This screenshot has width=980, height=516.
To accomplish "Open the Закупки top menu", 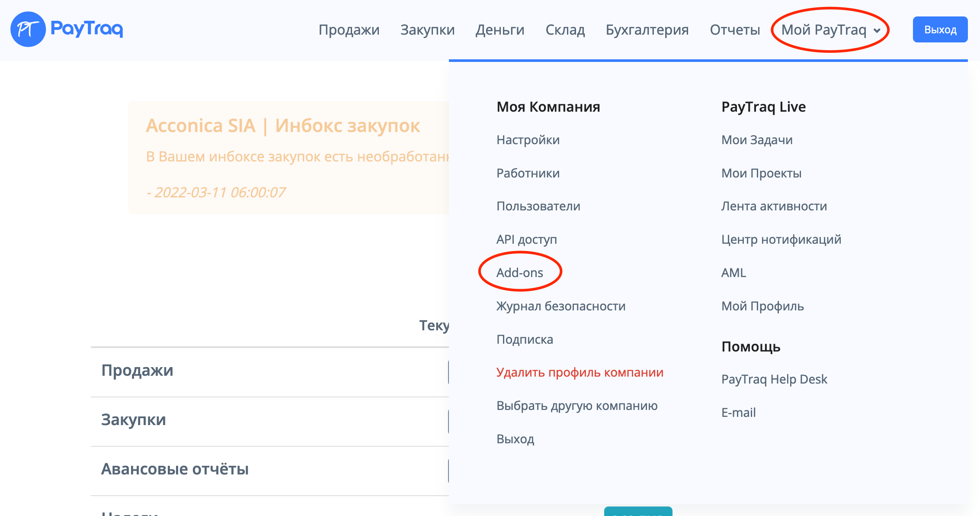I will (x=427, y=29).
